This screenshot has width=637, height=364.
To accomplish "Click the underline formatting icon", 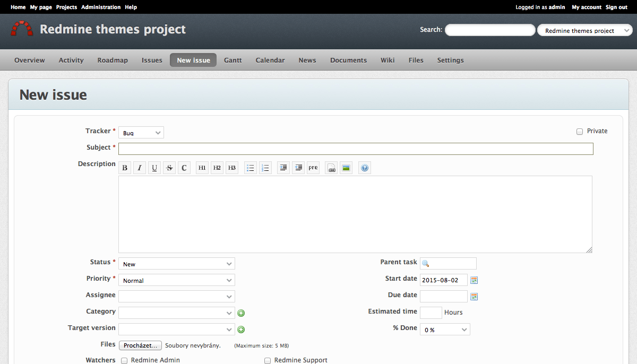I will tap(154, 168).
